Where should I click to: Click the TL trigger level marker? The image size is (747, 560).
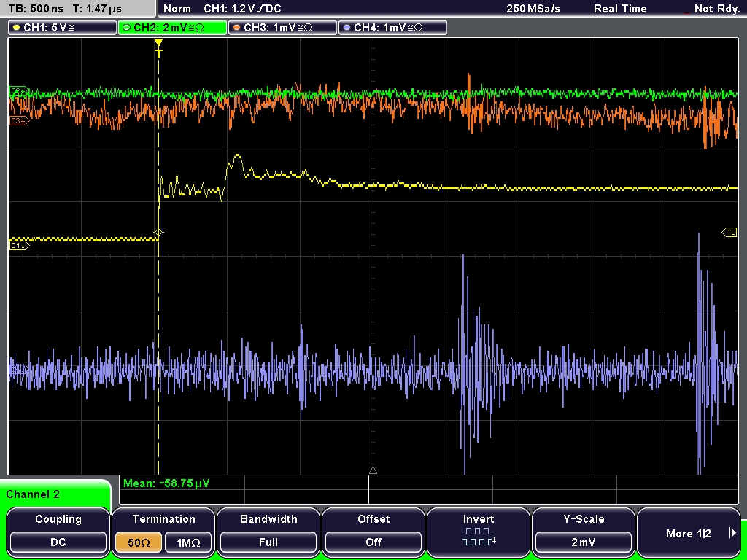click(x=729, y=233)
